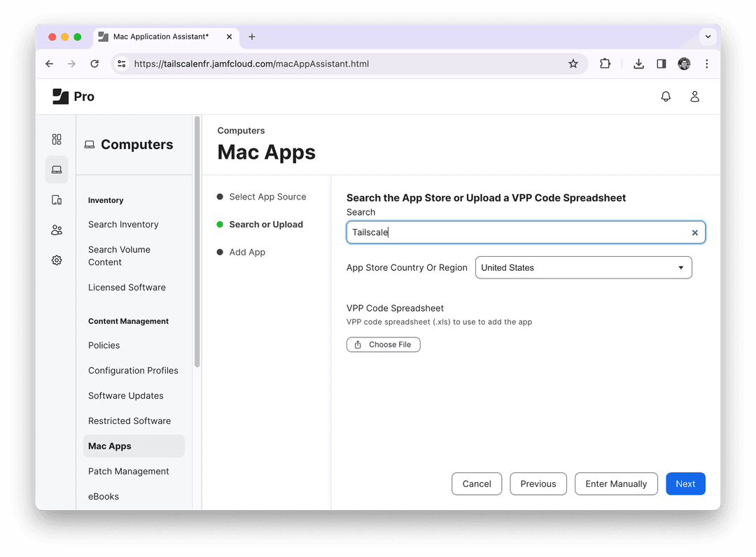Open the user account profile icon
Viewport: 756px width, 557px height.
(694, 97)
